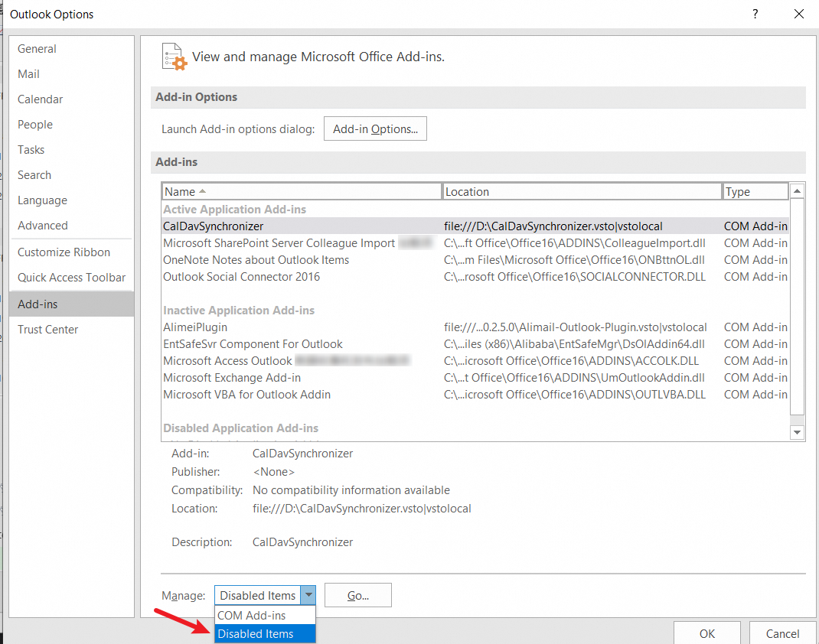Click the Add-ins gear document icon

point(175,57)
